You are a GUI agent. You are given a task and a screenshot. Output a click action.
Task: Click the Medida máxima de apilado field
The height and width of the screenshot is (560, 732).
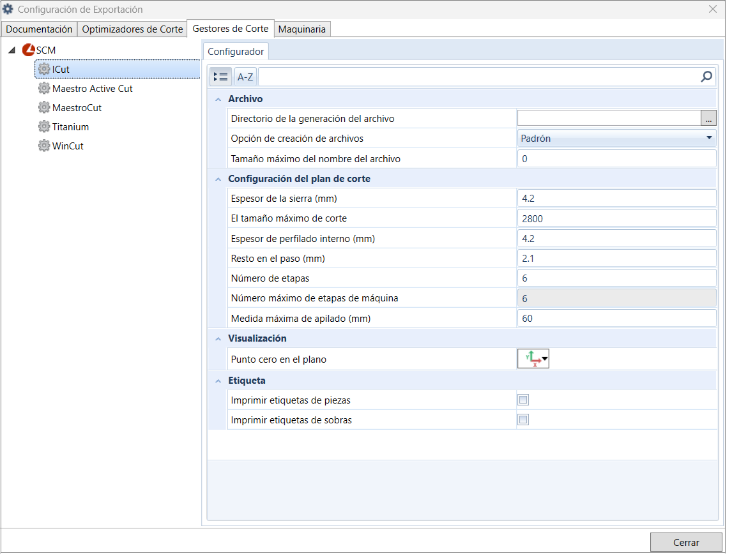click(616, 318)
